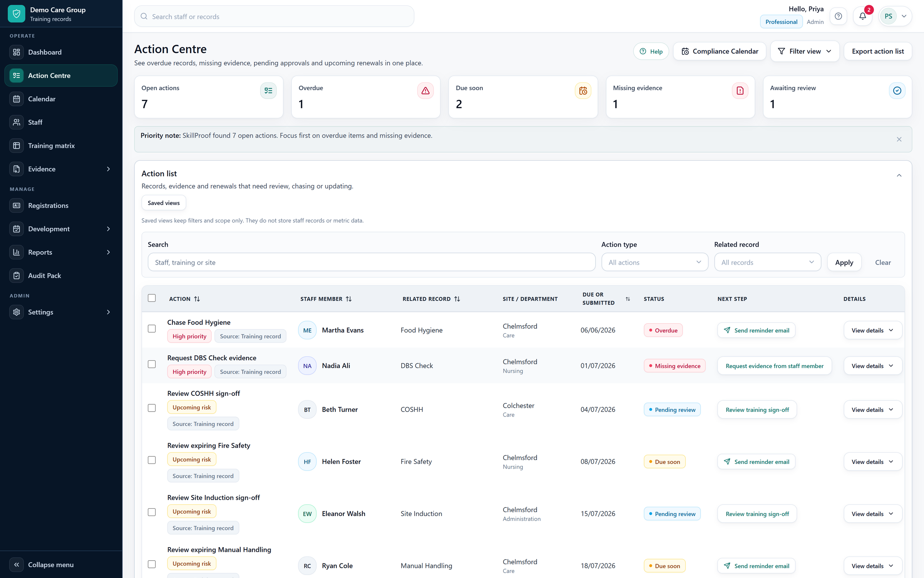The image size is (924, 578).
Task: Open notifications bell icon
Action: tap(862, 16)
